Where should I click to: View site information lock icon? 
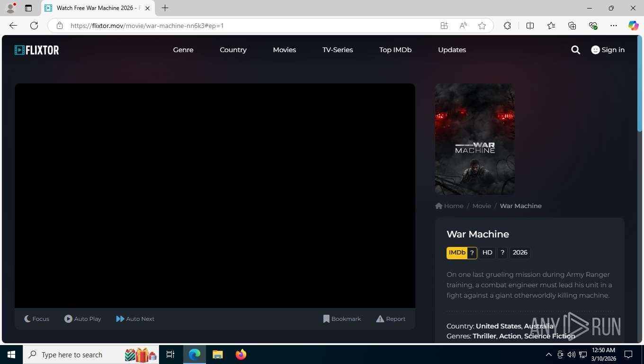pyautogui.click(x=59, y=26)
